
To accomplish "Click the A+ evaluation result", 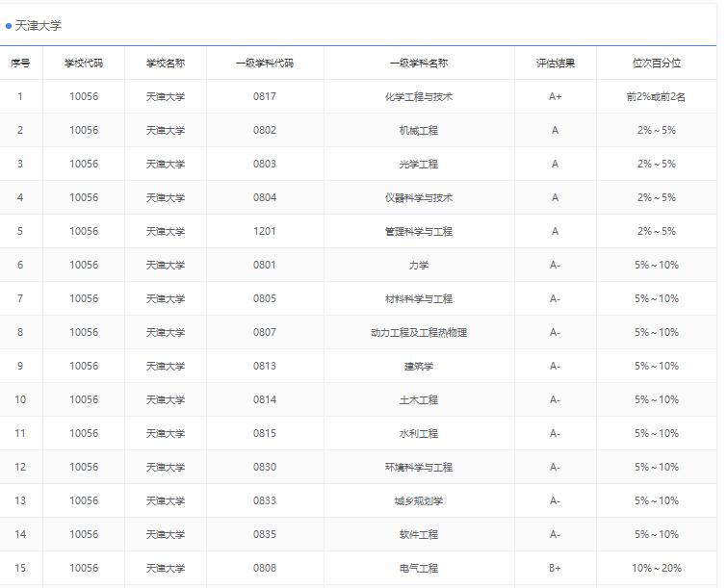I will click(x=555, y=96).
